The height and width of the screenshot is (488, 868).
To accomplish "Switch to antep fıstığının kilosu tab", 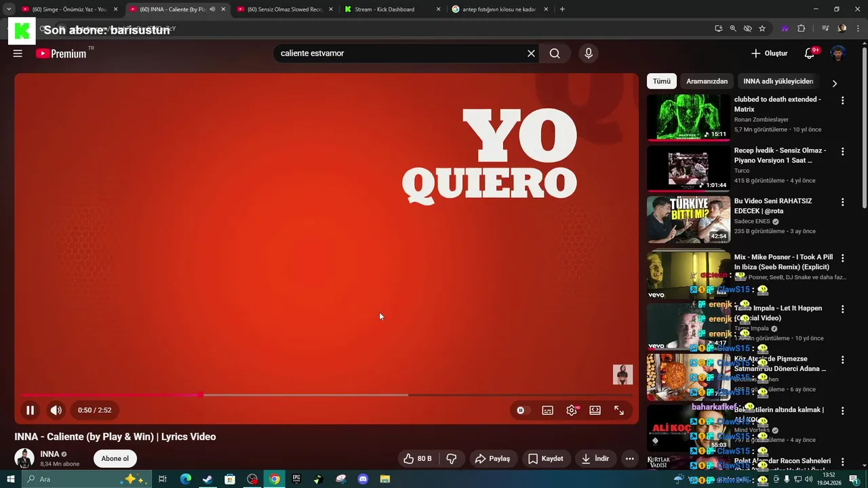I will (x=499, y=9).
